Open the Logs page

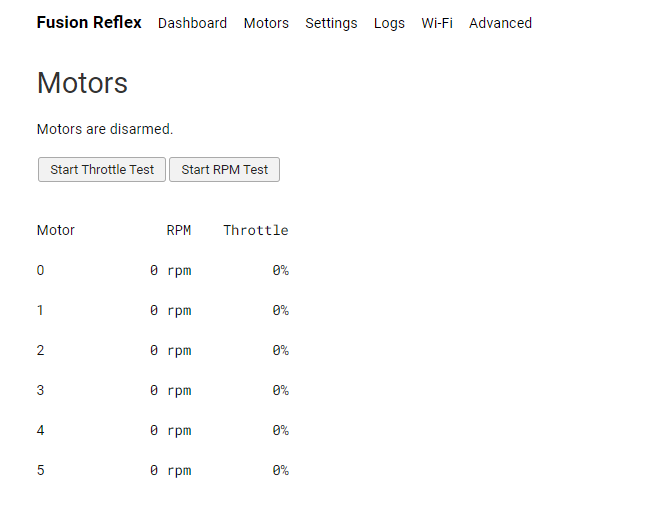click(389, 23)
